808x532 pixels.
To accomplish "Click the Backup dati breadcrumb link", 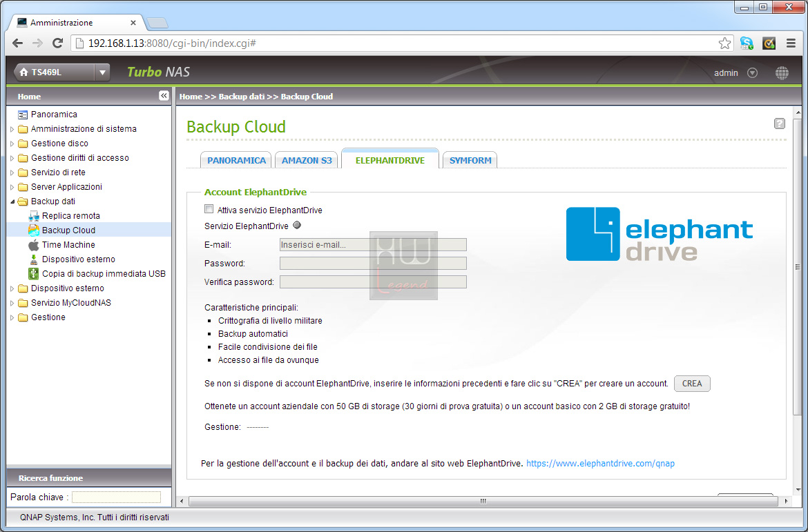I will pos(242,97).
